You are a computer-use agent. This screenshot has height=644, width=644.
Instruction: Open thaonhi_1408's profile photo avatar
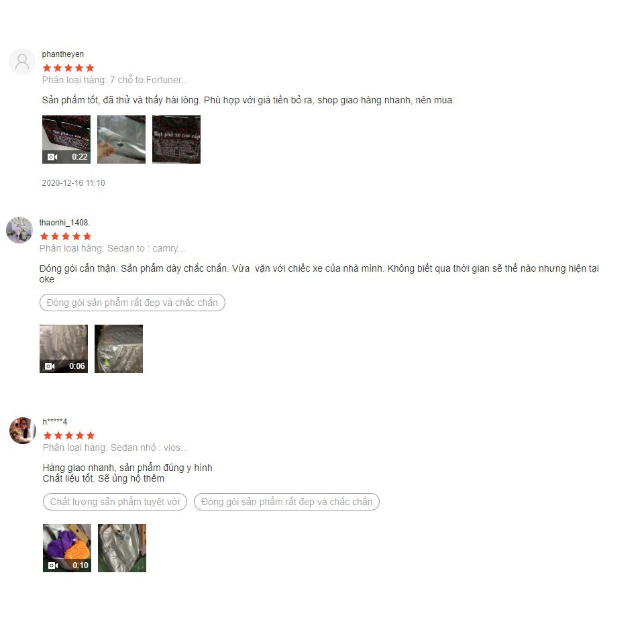19,230
